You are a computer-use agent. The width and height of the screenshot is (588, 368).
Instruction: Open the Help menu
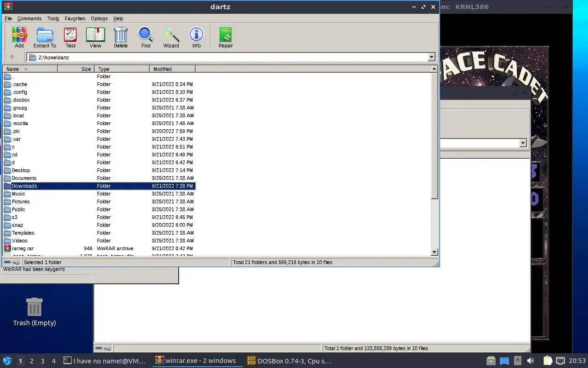pyautogui.click(x=118, y=18)
